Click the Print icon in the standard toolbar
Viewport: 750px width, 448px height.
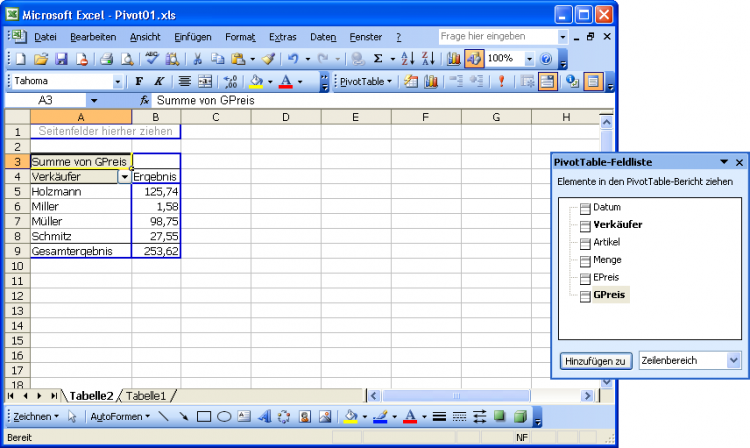coord(106,59)
